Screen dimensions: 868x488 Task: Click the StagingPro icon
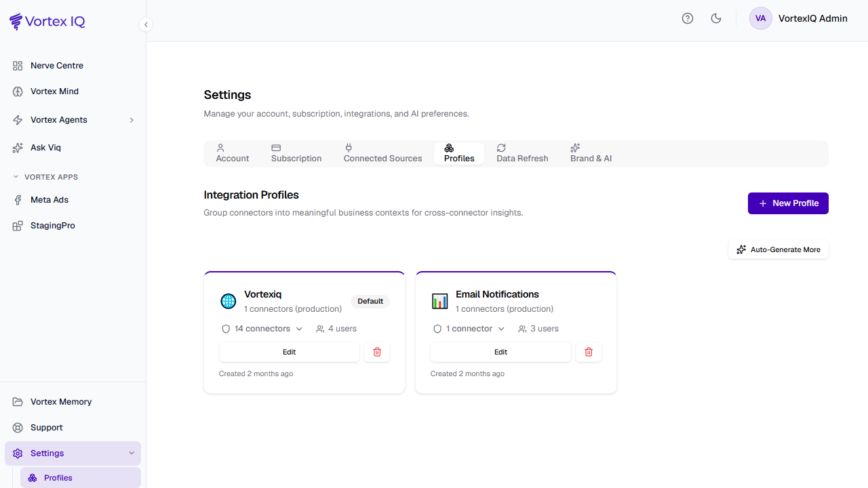coord(18,226)
